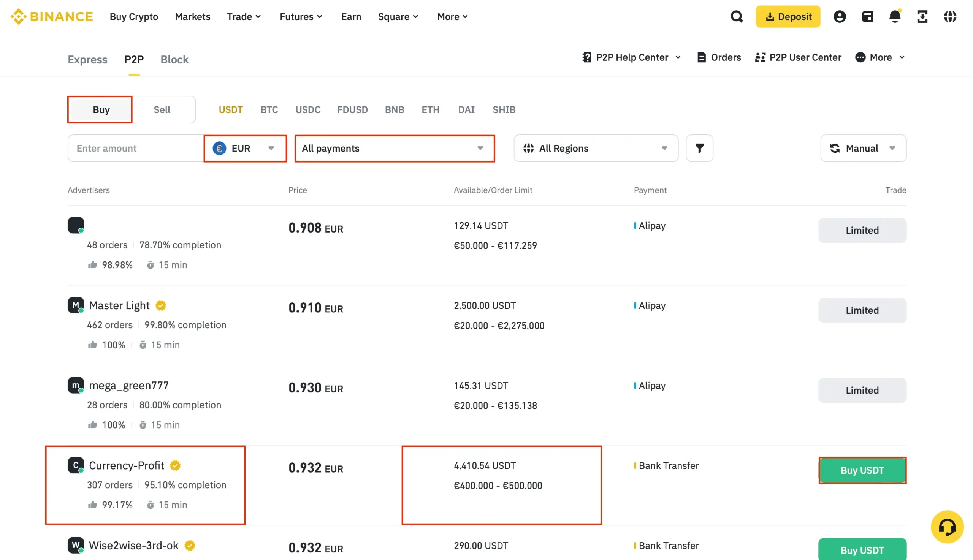Open the Master Light advertiser name

click(119, 305)
